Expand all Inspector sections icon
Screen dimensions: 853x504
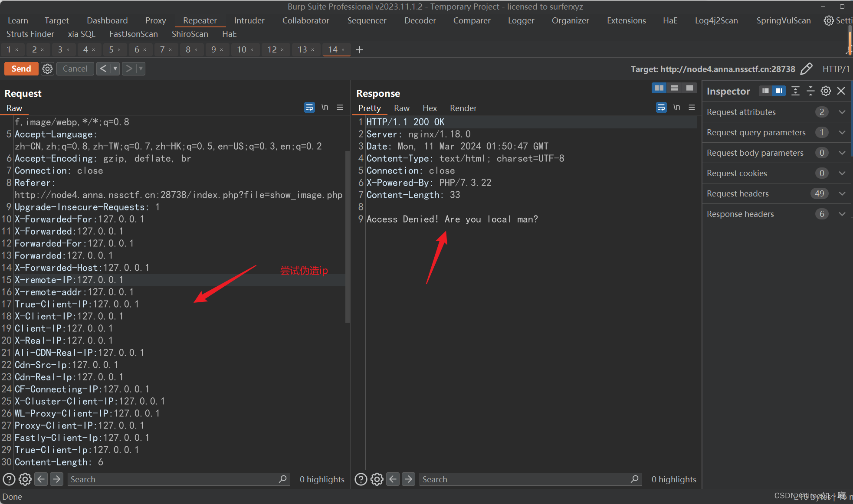(795, 91)
